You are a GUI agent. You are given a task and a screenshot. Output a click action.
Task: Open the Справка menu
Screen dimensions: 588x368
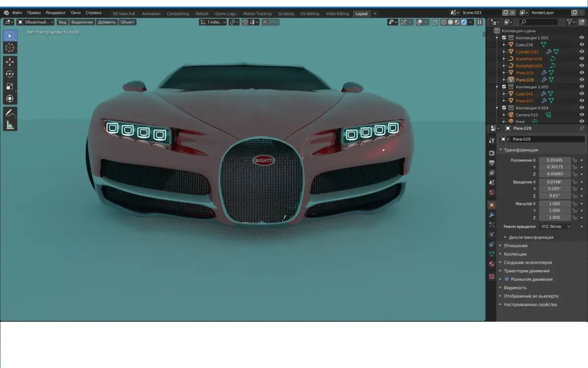tap(94, 13)
